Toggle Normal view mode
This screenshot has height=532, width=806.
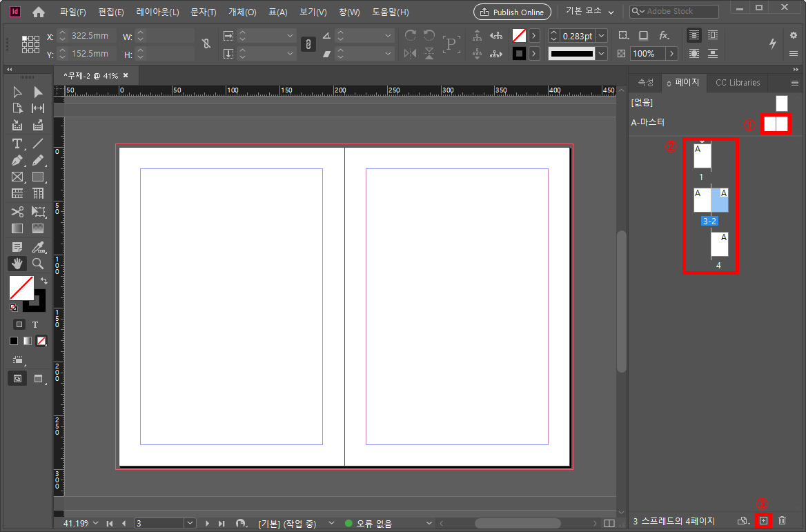[17, 379]
